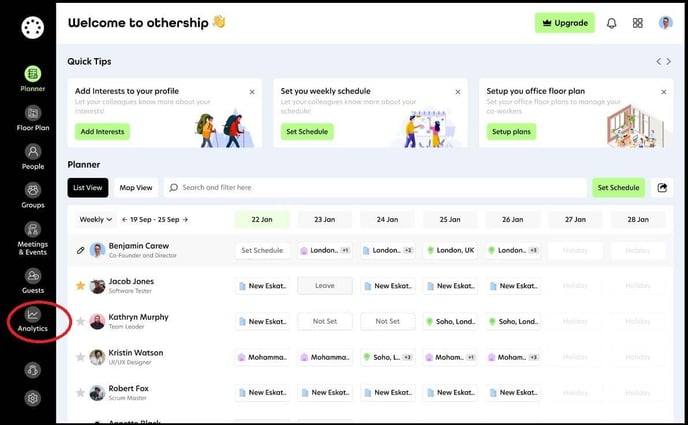
Task: Dismiss the weekly schedule tip
Action: (x=458, y=92)
